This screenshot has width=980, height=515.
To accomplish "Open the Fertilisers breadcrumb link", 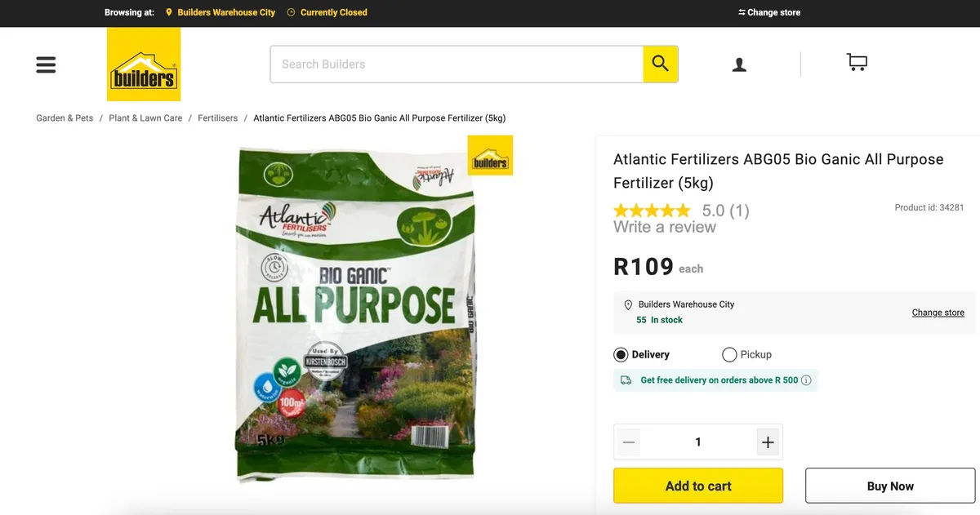I will [217, 118].
